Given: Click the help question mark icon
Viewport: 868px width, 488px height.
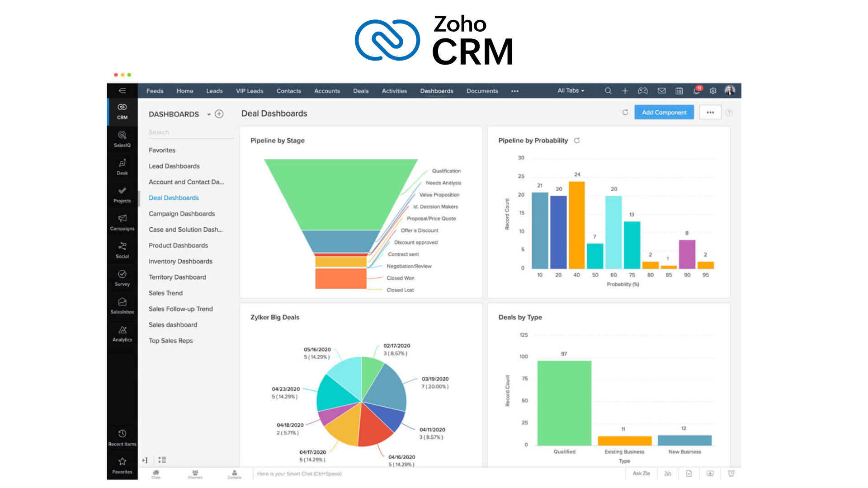Looking at the screenshot, I should click(x=729, y=113).
